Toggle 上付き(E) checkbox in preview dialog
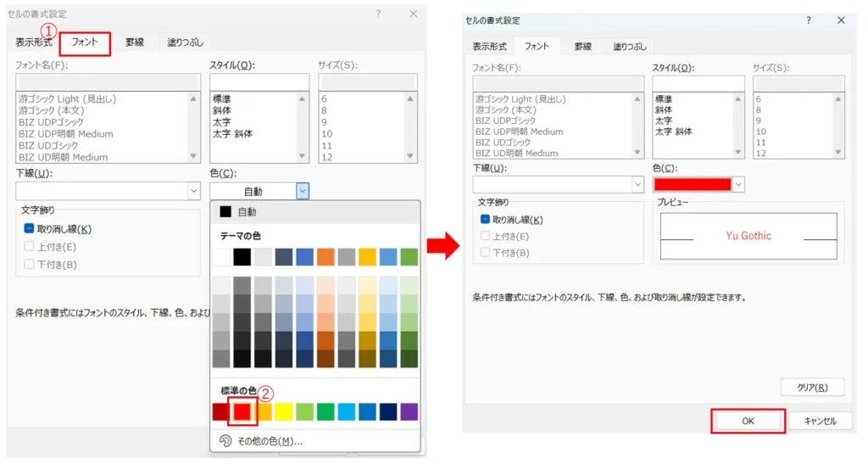The width and height of the screenshot is (868, 465). (485, 236)
